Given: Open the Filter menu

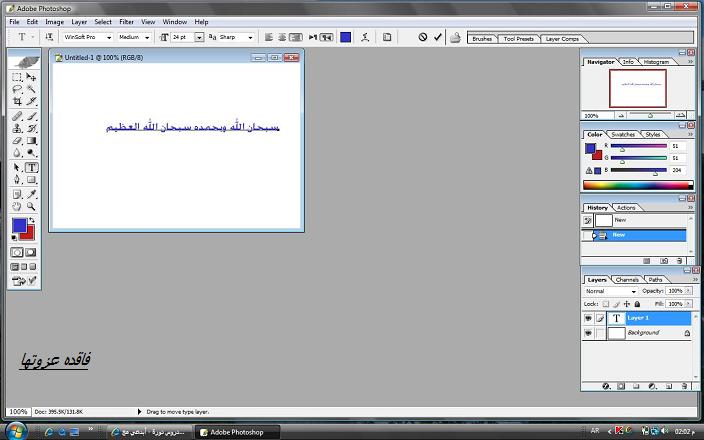Looking at the screenshot, I should click(x=126, y=21).
